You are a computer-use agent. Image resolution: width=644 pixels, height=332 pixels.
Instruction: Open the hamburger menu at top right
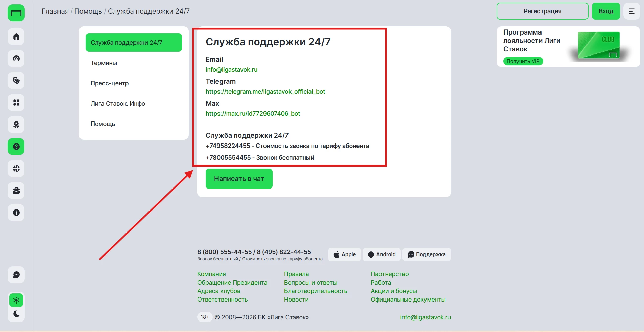click(631, 11)
